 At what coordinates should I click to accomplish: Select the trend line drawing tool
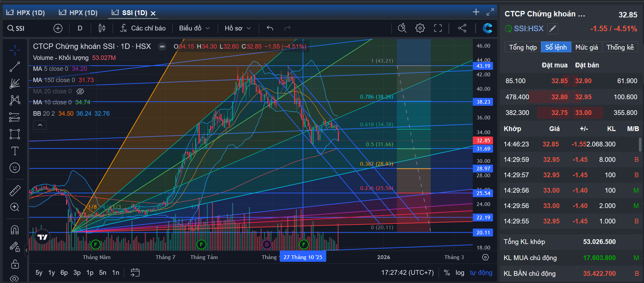tap(15, 67)
